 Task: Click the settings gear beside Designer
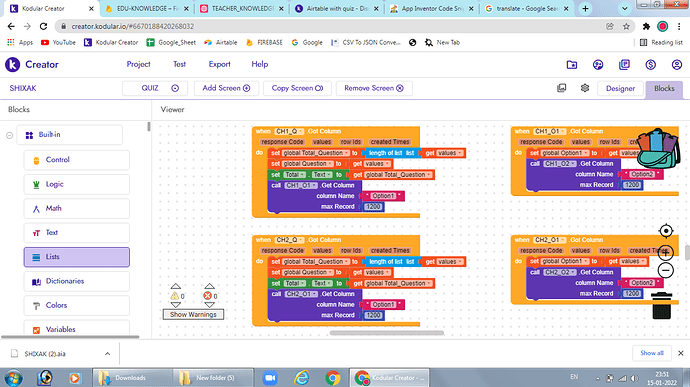(585, 88)
